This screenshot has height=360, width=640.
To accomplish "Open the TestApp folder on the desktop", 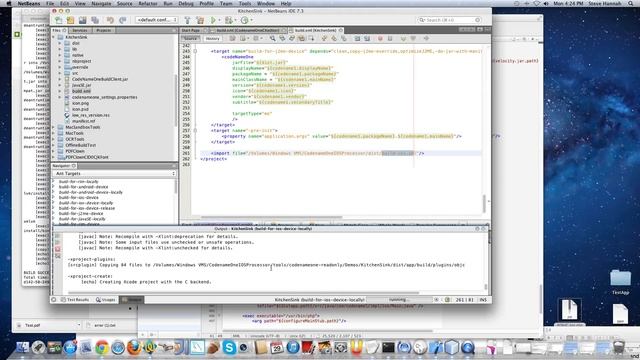I will (620, 281).
